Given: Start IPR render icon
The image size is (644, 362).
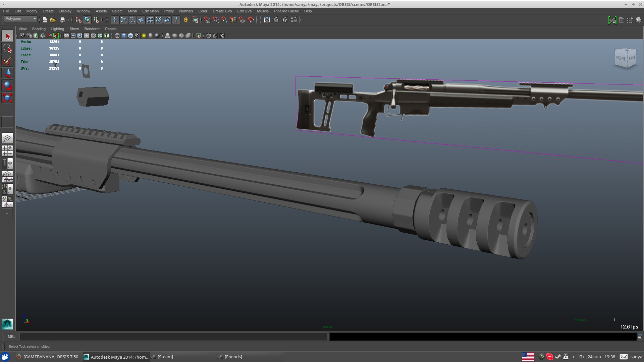Looking at the screenshot, I should click(285, 20).
